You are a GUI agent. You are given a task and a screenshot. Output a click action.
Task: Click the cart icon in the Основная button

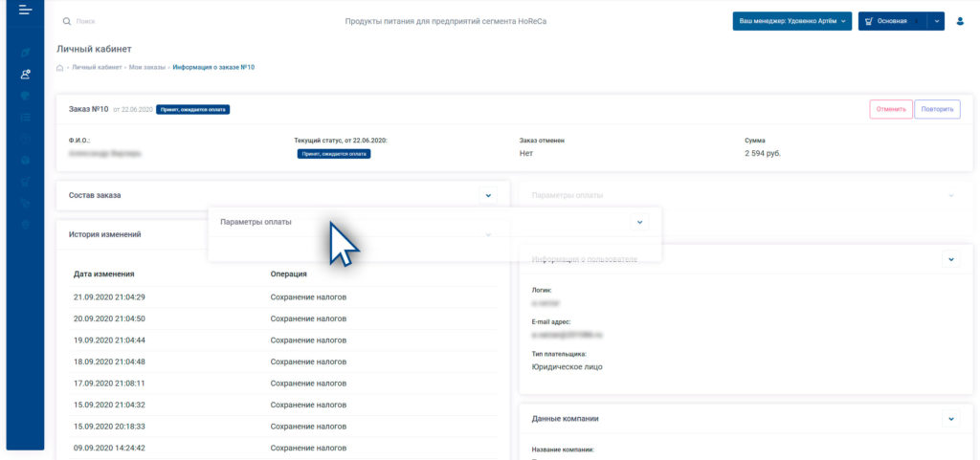coord(869,21)
